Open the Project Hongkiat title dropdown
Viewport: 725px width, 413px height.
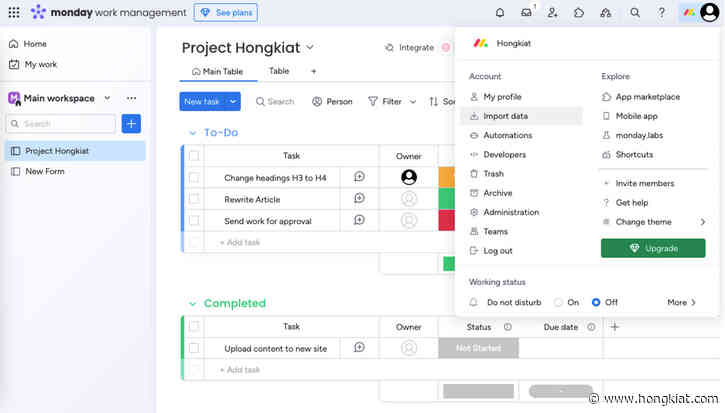pos(310,47)
